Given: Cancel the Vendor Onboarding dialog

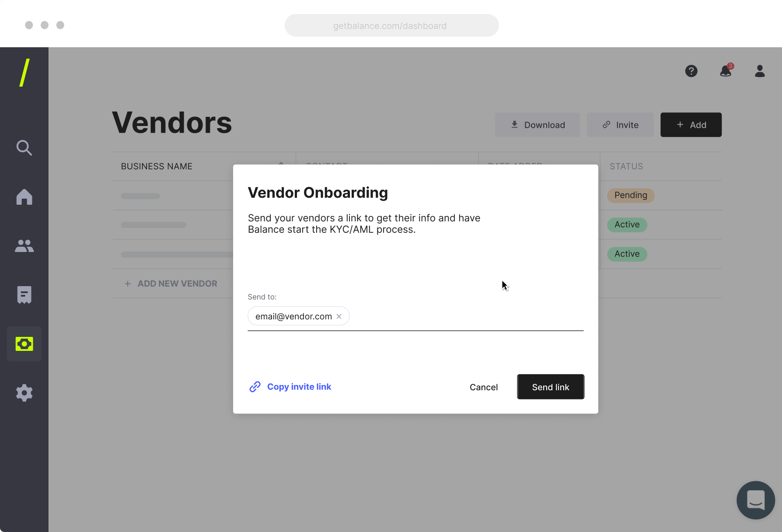Looking at the screenshot, I should (483, 387).
